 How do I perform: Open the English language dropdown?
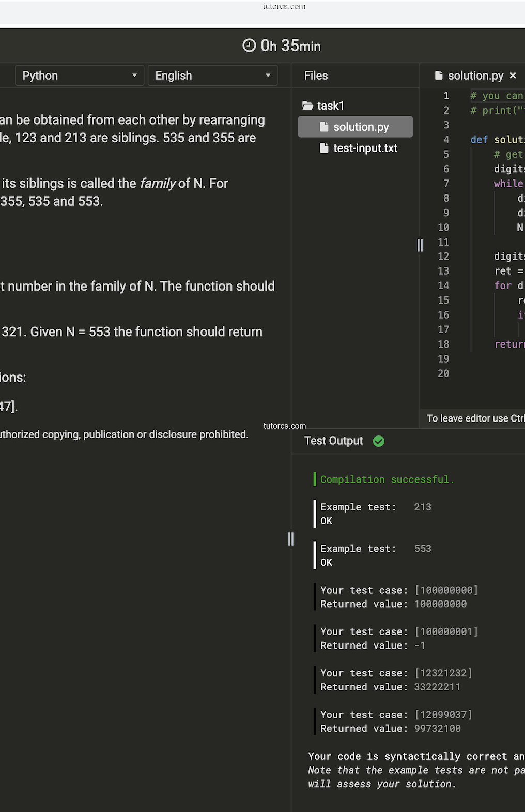(212, 76)
